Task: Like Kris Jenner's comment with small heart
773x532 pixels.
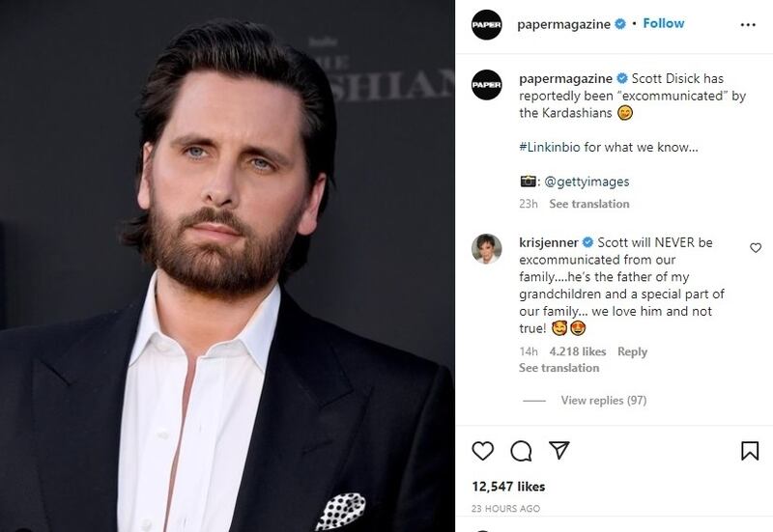Action: (756, 248)
